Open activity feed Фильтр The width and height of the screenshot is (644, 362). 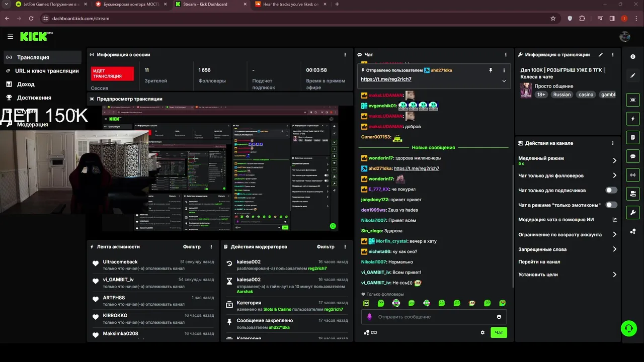click(192, 246)
